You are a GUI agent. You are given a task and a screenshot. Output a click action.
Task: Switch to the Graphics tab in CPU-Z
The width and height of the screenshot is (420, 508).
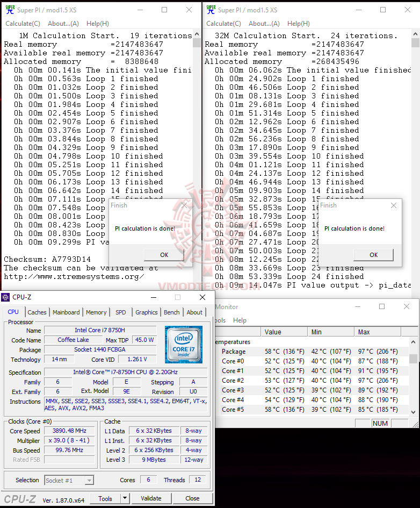click(146, 312)
